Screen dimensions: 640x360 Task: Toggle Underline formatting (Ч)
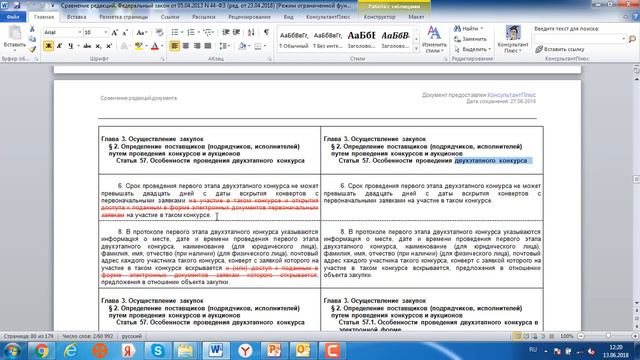pos(70,46)
